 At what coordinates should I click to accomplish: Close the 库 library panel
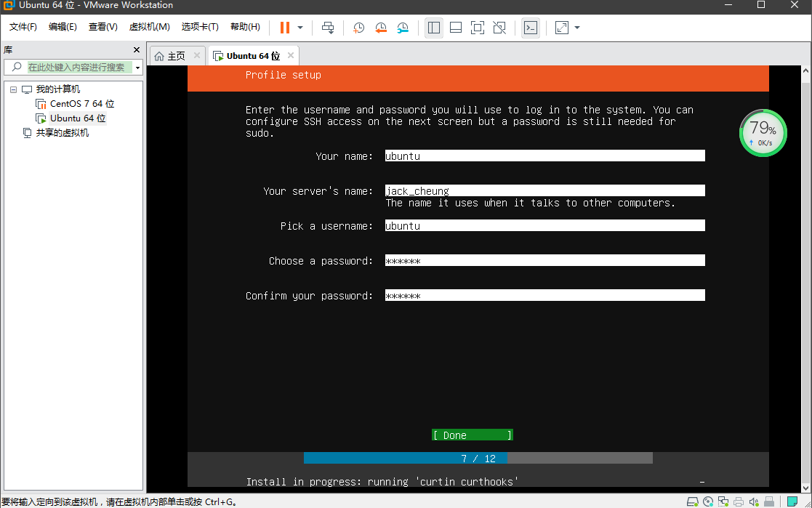(x=137, y=49)
